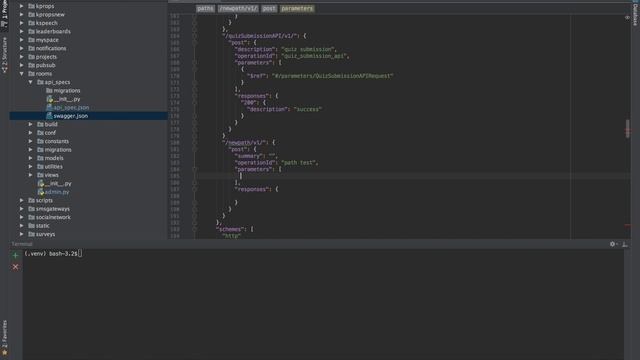Image resolution: width=640 pixels, height=360 pixels.
Task: Open the Database tool window tab
Action: tap(636, 14)
